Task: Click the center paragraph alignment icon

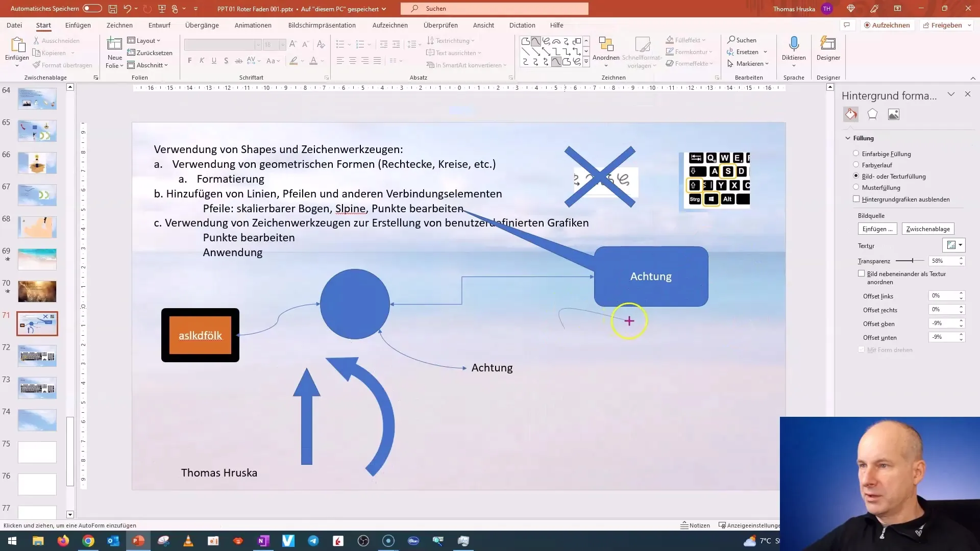Action: click(x=353, y=61)
